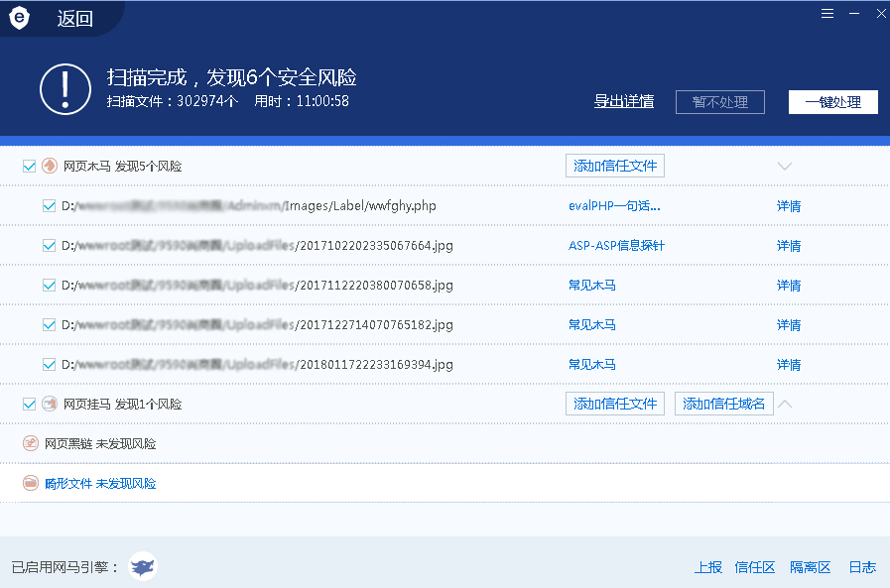Expand the 网页挂马 section chevron

[x=785, y=405]
